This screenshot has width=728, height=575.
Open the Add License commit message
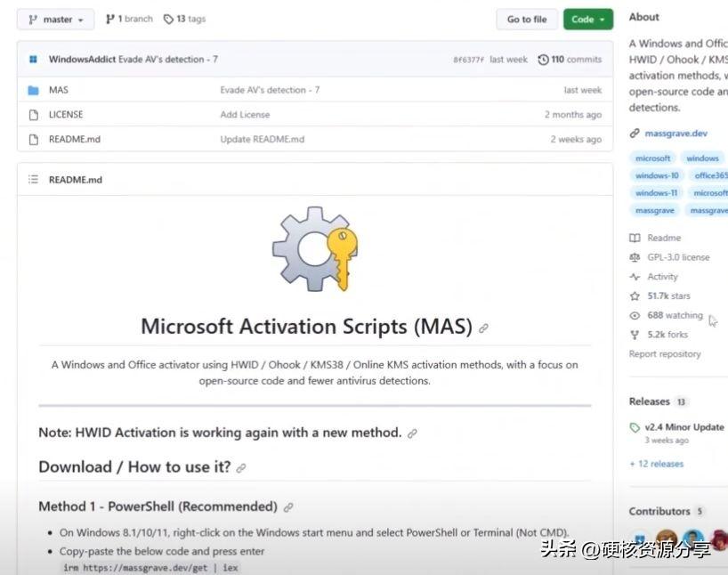click(245, 114)
